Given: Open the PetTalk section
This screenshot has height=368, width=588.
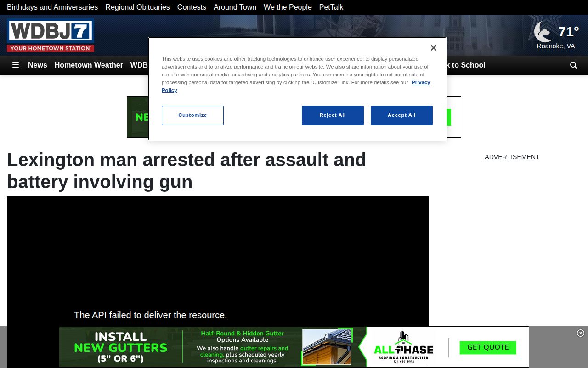Looking at the screenshot, I should point(331,7).
